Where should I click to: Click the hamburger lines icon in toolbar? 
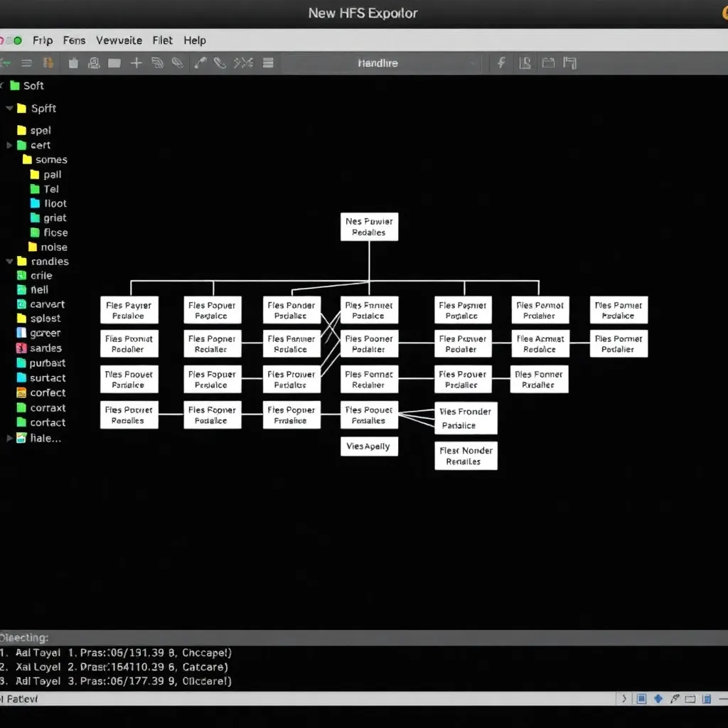pyautogui.click(x=268, y=63)
